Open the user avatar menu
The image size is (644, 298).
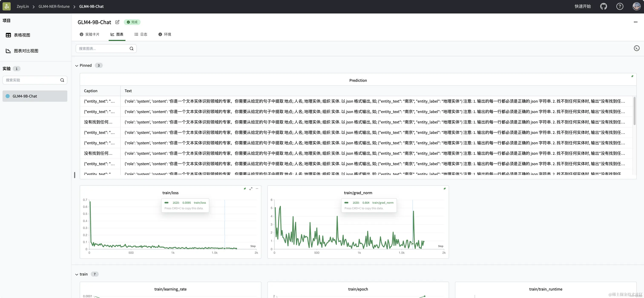pyautogui.click(x=636, y=7)
